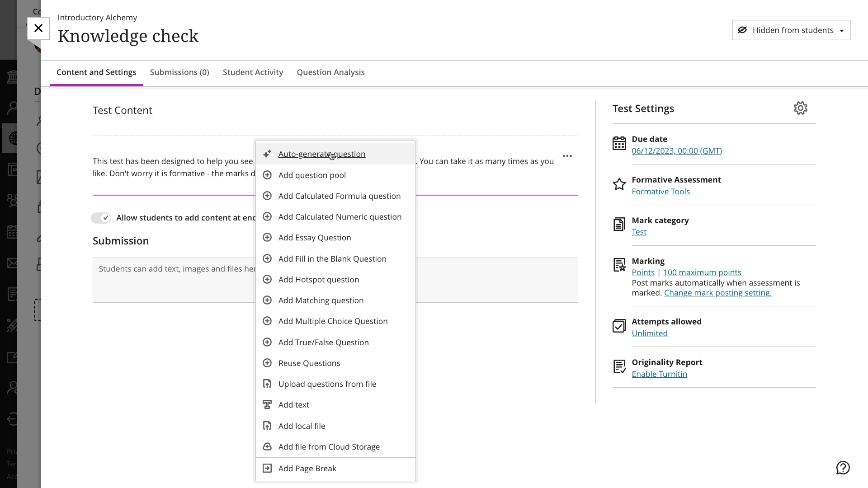
Task: Open the Question Analysis tab
Action: (330, 72)
